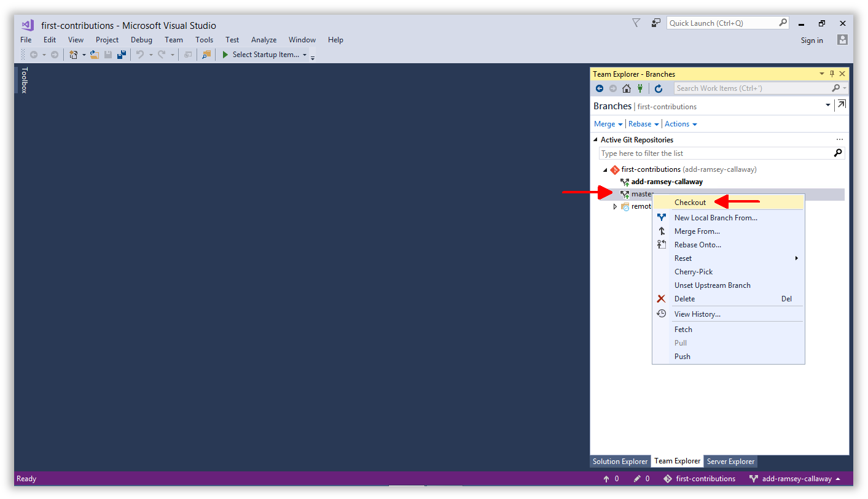Viewport: 868px width, 499px height.
Task: Open the File menu
Action: point(26,39)
